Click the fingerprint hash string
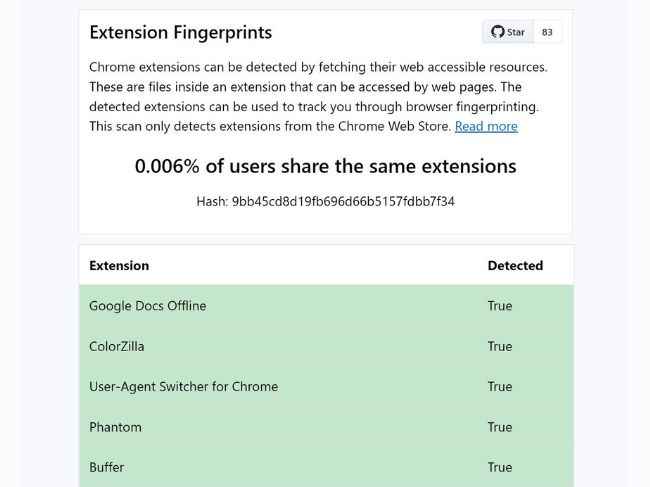Screen dimensions: 650x487 tap(343, 201)
